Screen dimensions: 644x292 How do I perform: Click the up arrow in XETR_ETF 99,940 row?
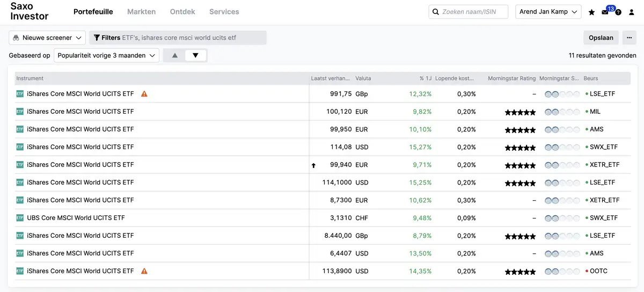[313, 165]
